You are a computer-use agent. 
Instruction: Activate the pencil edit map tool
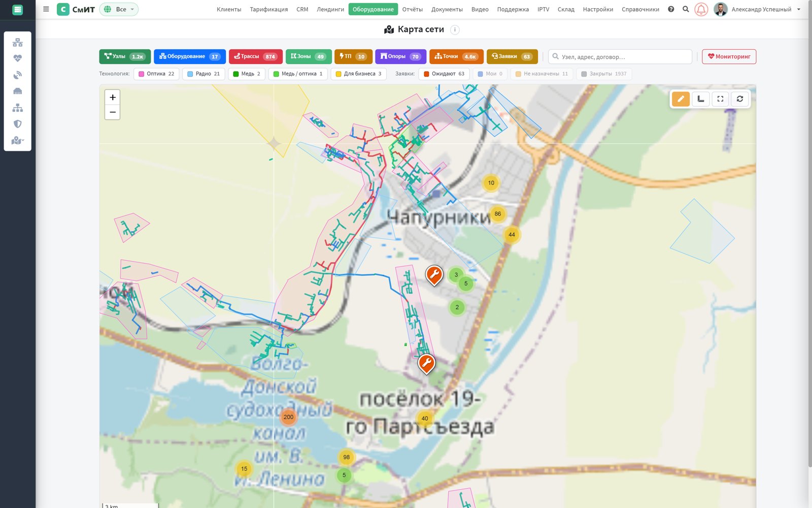[681, 99]
